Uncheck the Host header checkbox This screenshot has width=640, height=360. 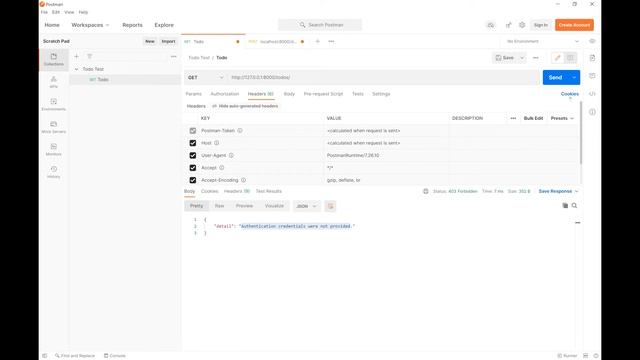[x=193, y=143]
